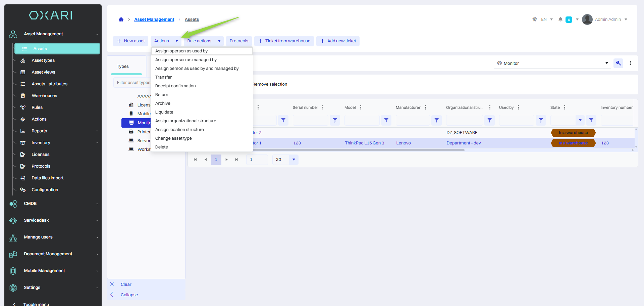Open the theme settings gear icon
644x306 pixels.
pos(535,19)
